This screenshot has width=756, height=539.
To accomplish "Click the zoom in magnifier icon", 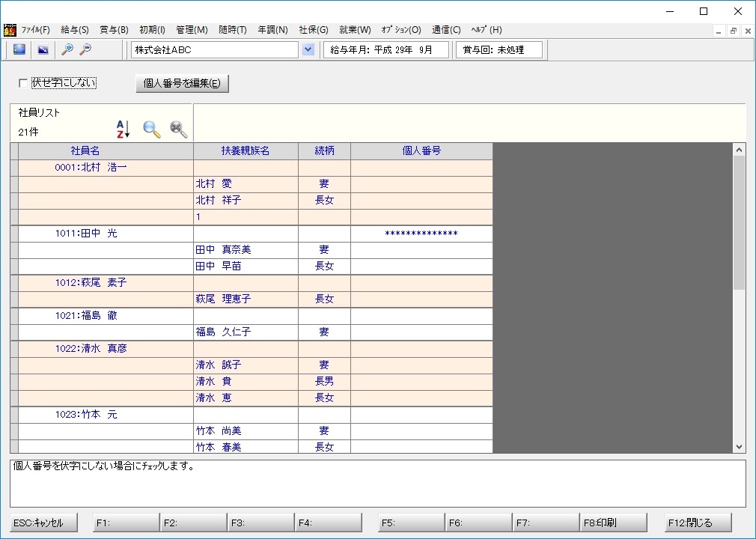I will pyautogui.click(x=67, y=49).
